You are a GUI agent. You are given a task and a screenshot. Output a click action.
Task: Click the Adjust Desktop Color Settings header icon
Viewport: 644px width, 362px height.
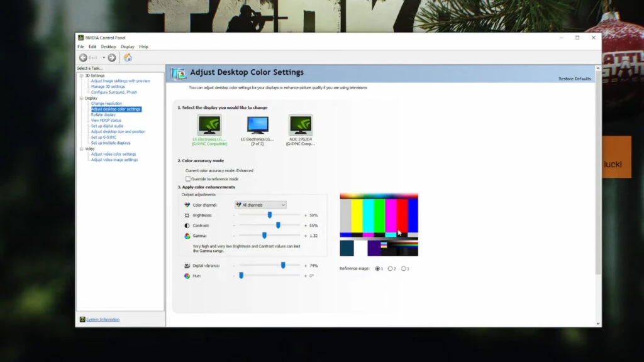click(x=179, y=74)
